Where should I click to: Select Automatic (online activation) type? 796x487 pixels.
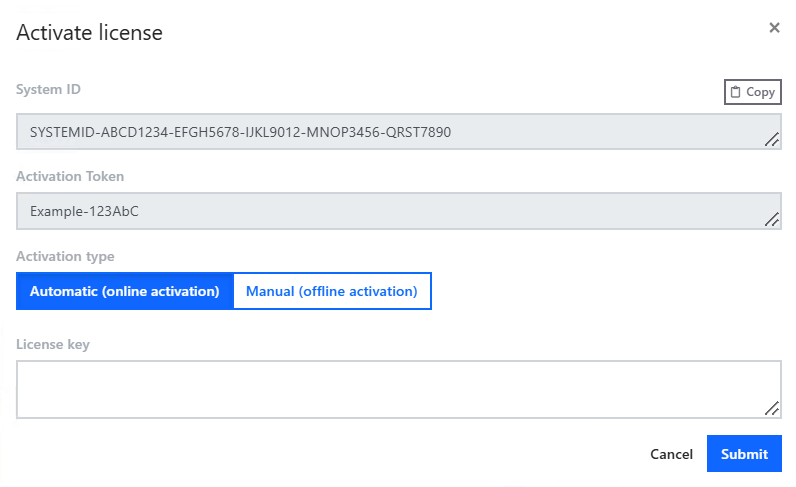[125, 291]
